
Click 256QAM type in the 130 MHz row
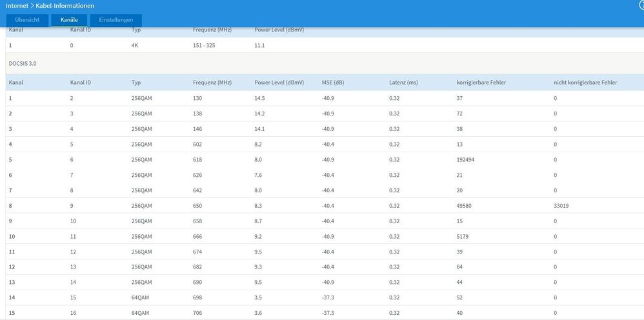[142, 98]
